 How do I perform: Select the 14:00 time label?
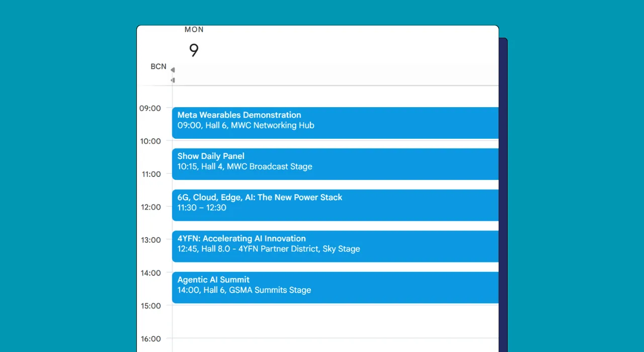[150, 273]
